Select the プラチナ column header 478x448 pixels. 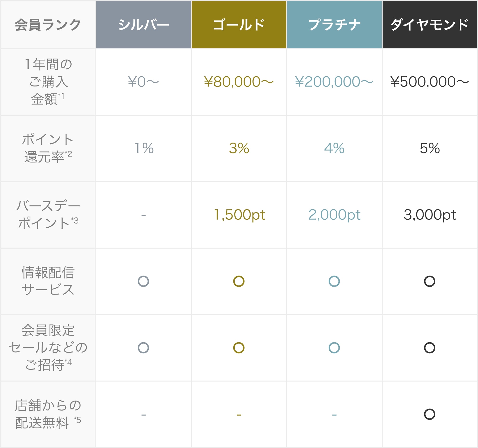coord(334,25)
